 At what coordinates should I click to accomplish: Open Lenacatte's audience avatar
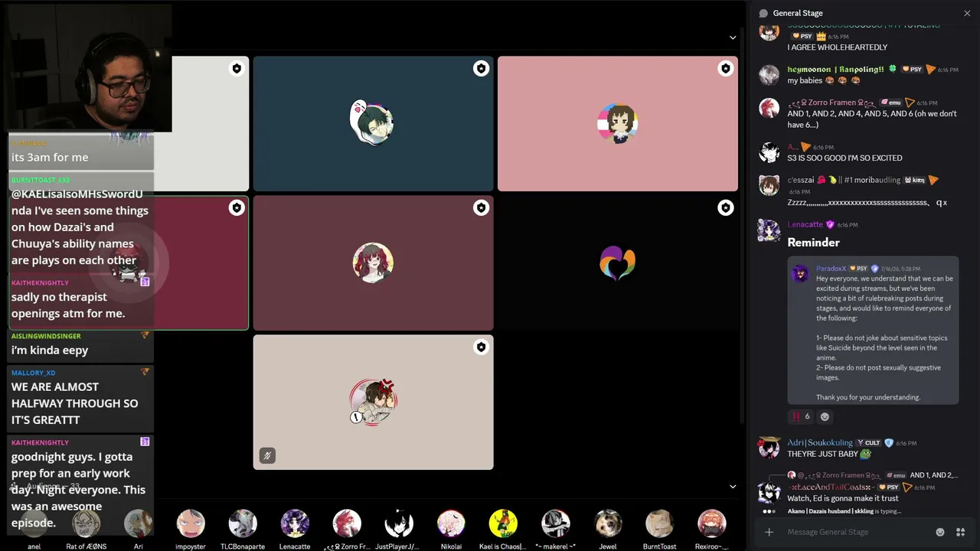tap(295, 523)
